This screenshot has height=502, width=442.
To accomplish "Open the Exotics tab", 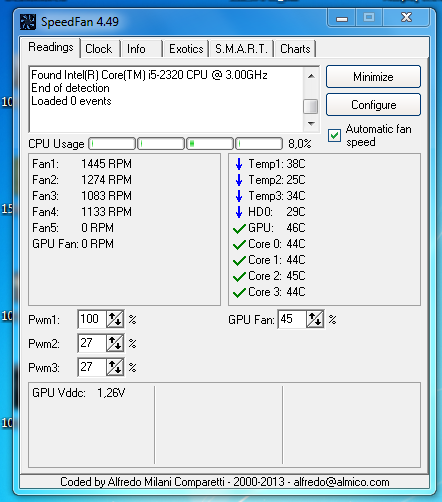I will (x=186, y=49).
